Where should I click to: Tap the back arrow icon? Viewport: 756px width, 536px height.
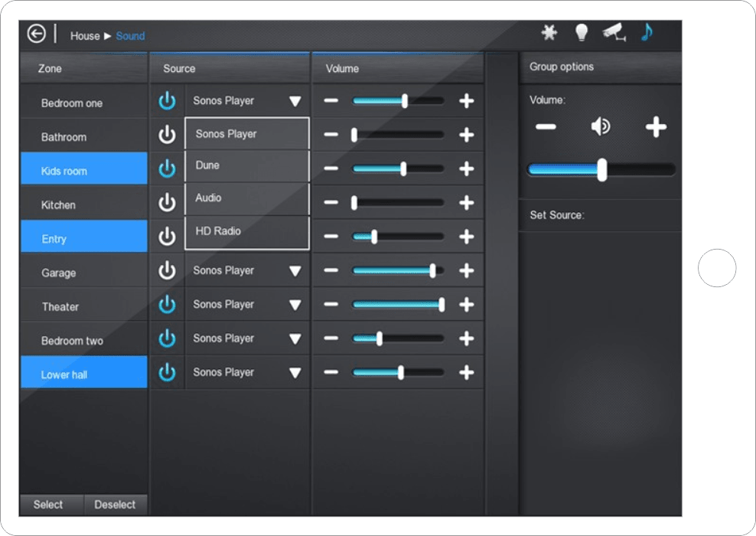(37, 34)
